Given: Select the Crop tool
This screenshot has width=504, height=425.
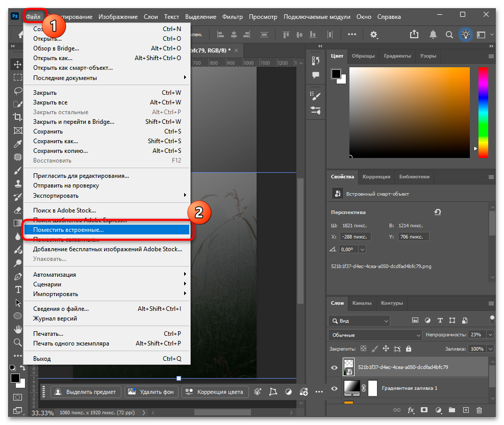Looking at the screenshot, I should click(18, 117).
